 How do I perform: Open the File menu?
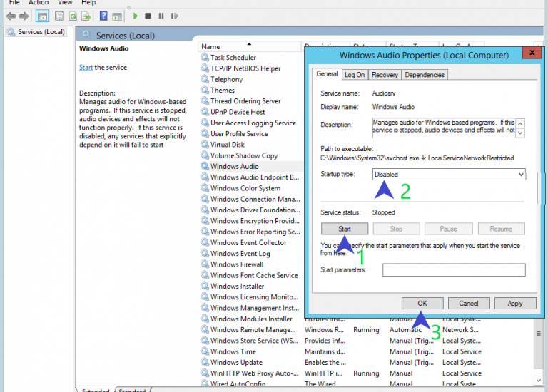(14, 2)
